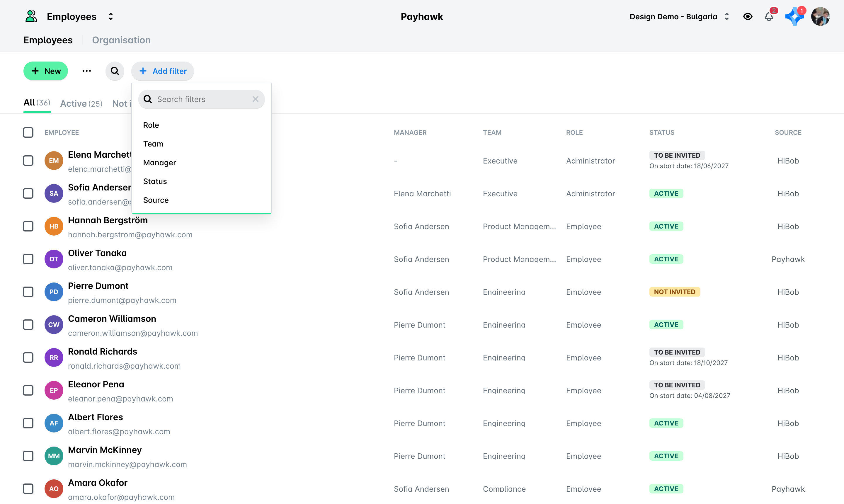The height and width of the screenshot is (504, 844).
Task: Click the TEAM column header
Action: (x=492, y=132)
